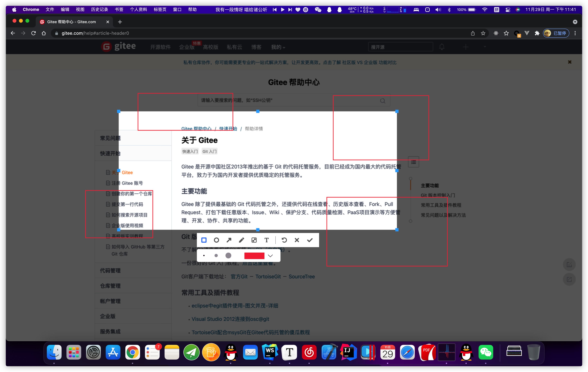Select the rectangle annotation tool
Image resolution: width=588 pixels, height=372 pixels.
click(204, 240)
